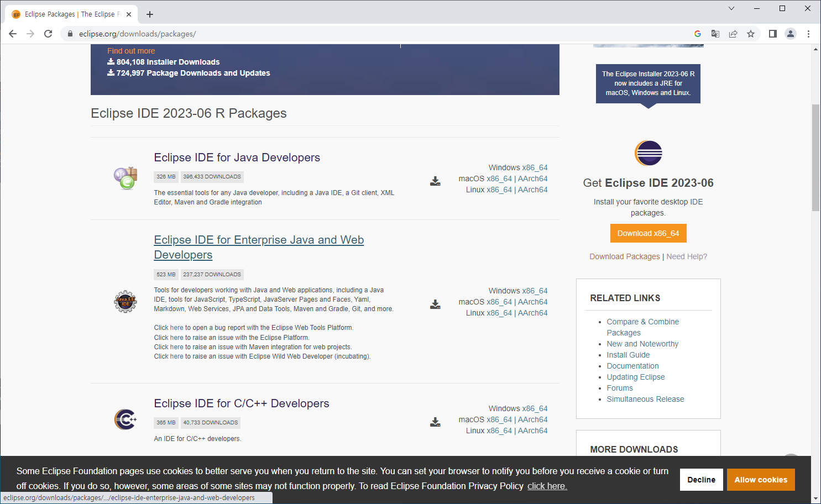
Task: Download Enterprise Java Linux AArch64
Action: point(533,313)
